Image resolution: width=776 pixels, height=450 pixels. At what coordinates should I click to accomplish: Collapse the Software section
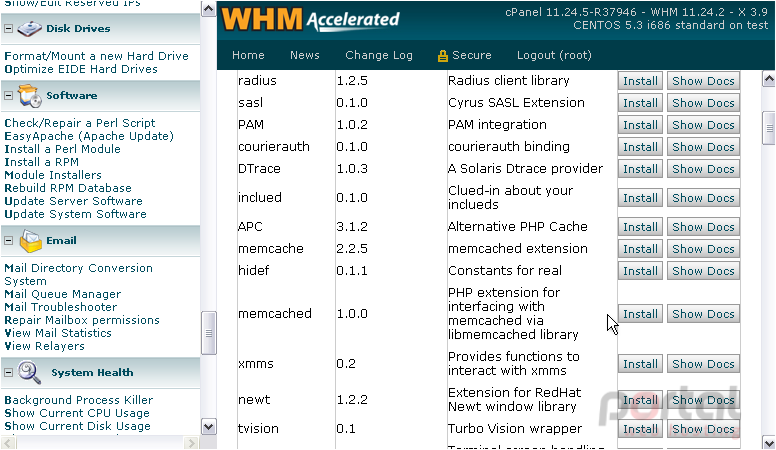(8, 96)
